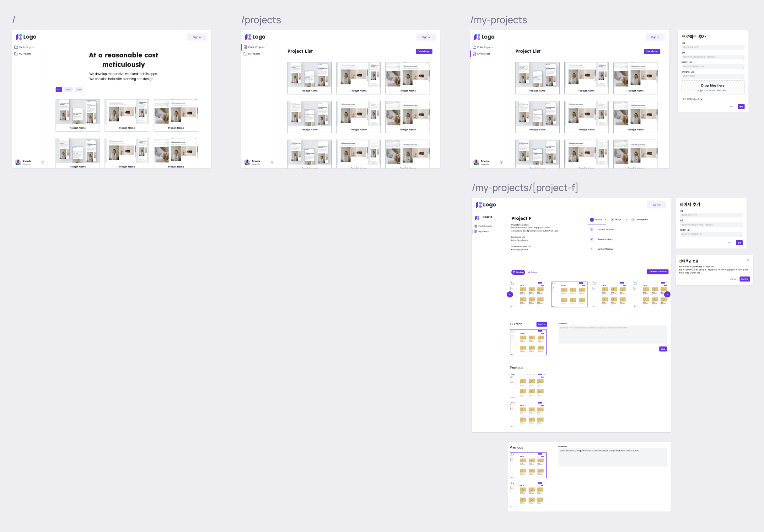Image resolution: width=764 pixels, height=532 pixels.
Task: Click the chevron after the Design step
Action: point(626,220)
